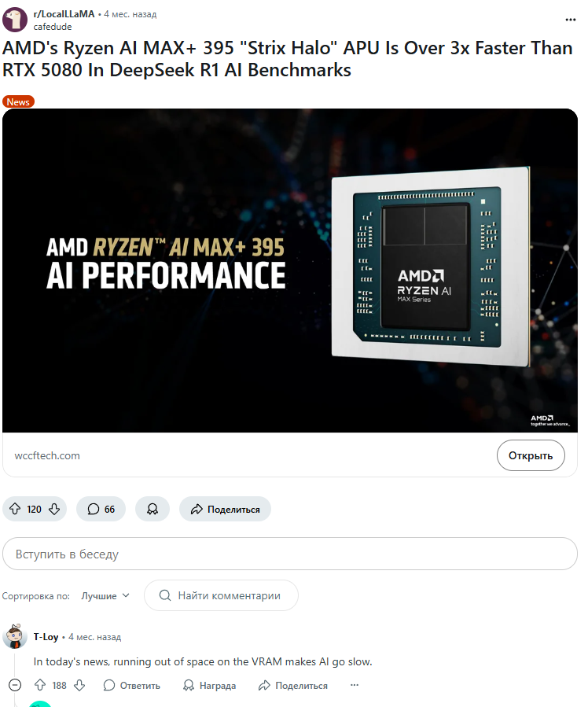Click the Вступить в беседу comment box
The width and height of the screenshot is (588, 707).
click(x=290, y=554)
